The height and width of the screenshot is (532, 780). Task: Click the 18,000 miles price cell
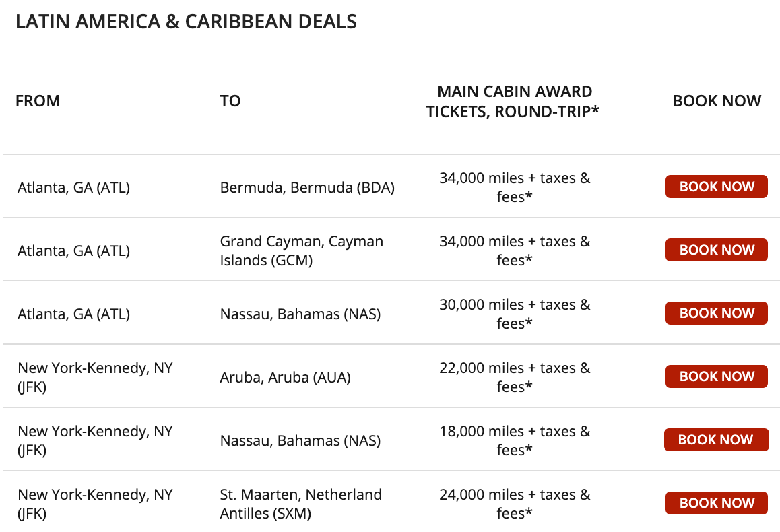[x=515, y=440]
